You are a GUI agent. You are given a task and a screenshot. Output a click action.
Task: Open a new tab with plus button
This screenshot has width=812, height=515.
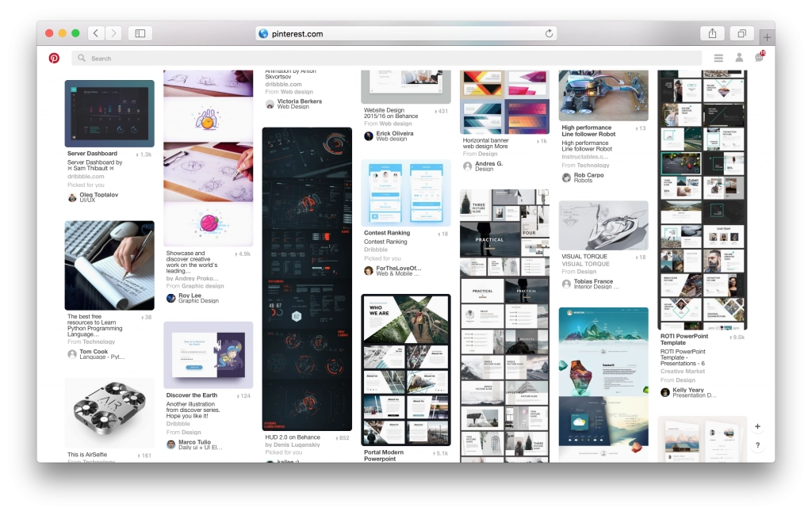pyautogui.click(x=767, y=37)
